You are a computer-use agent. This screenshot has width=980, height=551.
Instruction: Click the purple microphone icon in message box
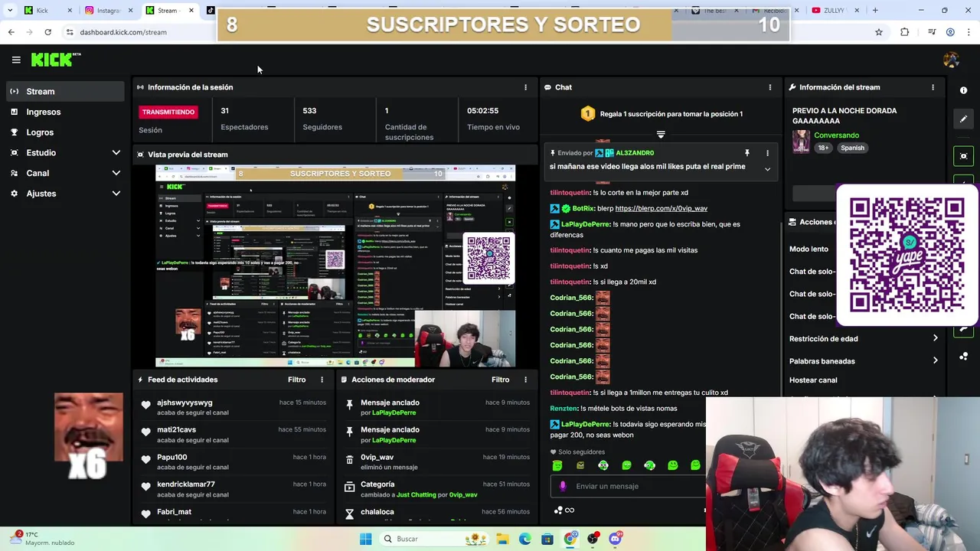[563, 486]
